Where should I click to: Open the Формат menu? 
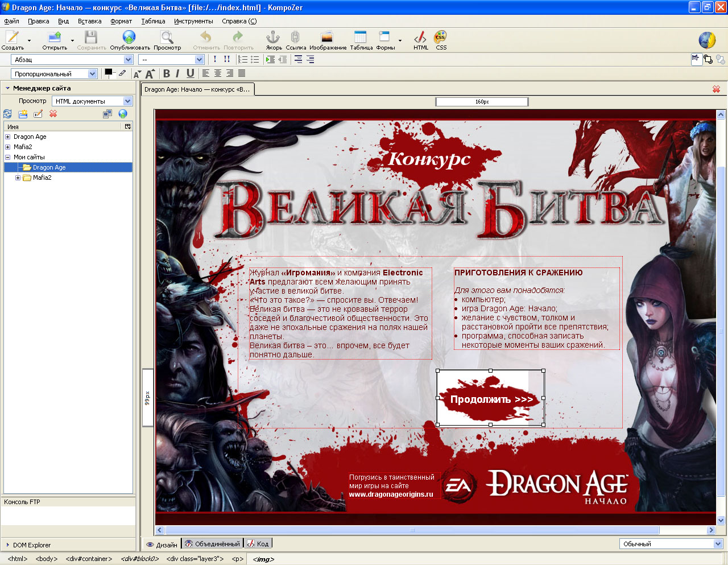click(121, 21)
